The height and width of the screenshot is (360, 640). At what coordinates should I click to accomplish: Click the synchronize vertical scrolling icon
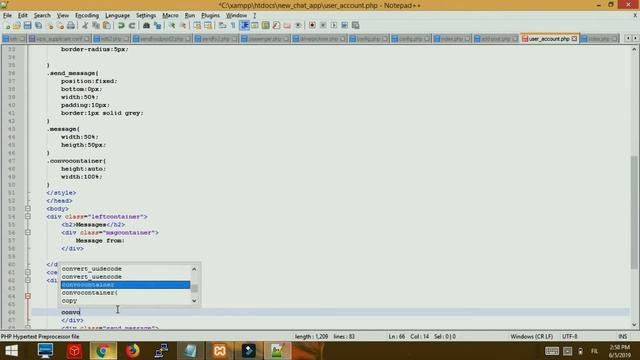pyautogui.click(x=197, y=26)
